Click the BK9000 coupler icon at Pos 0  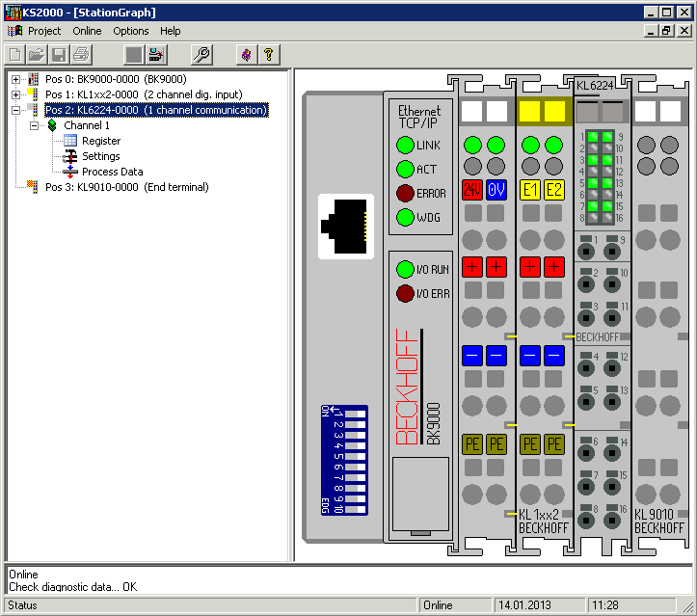[x=34, y=79]
